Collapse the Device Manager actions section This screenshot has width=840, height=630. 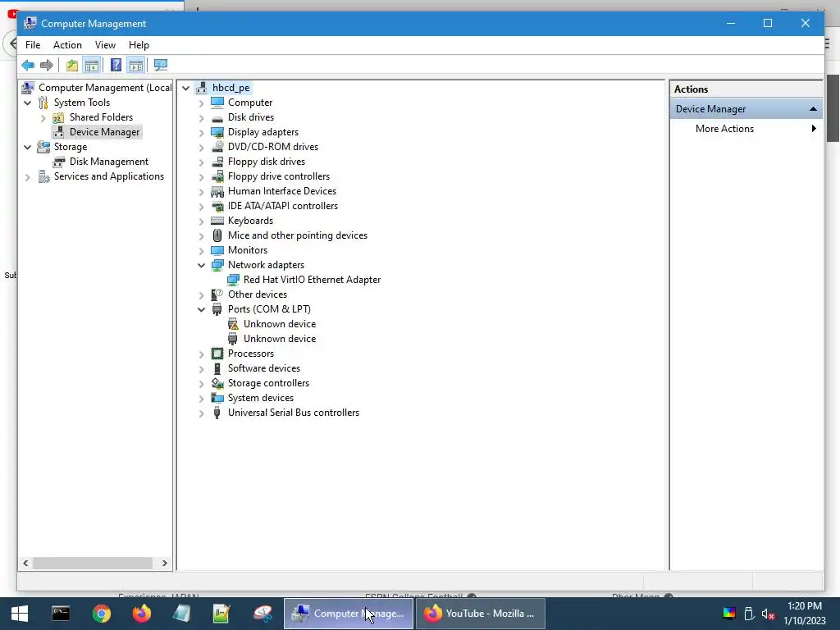pyautogui.click(x=813, y=109)
